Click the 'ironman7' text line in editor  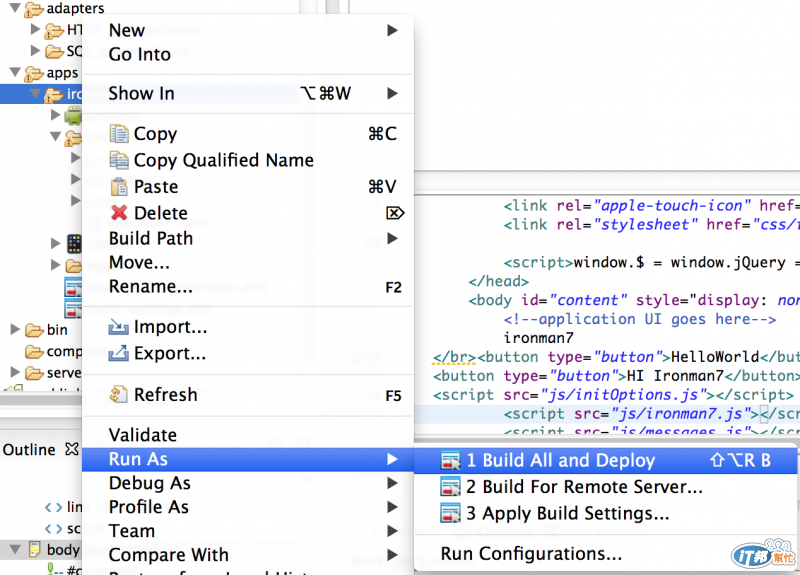click(x=538, y=338)
